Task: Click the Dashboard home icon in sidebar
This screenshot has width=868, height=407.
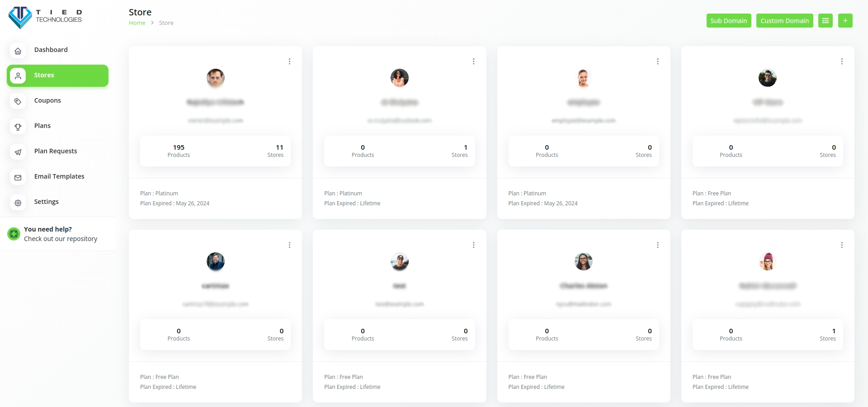Action: [18, 51]
